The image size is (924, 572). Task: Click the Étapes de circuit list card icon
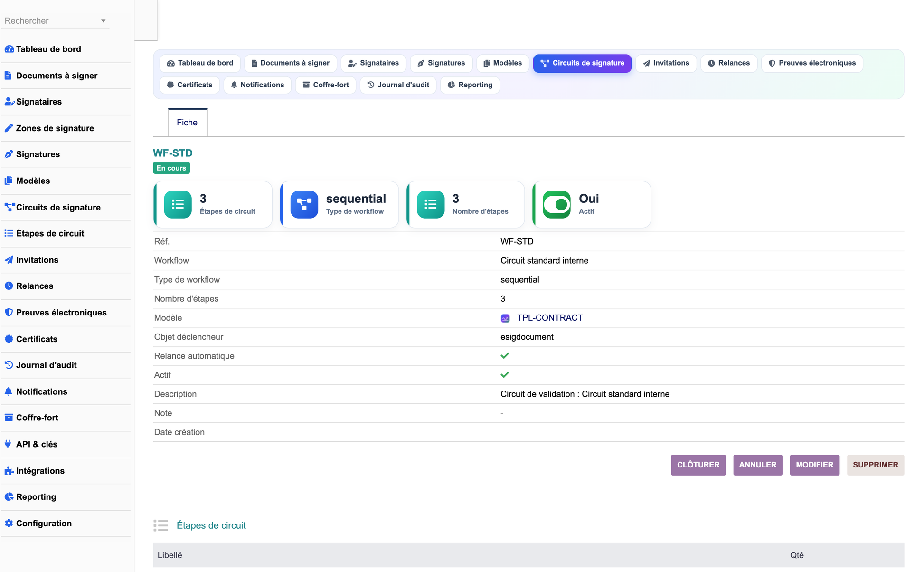pyautogui.click(x=178, y=204)
